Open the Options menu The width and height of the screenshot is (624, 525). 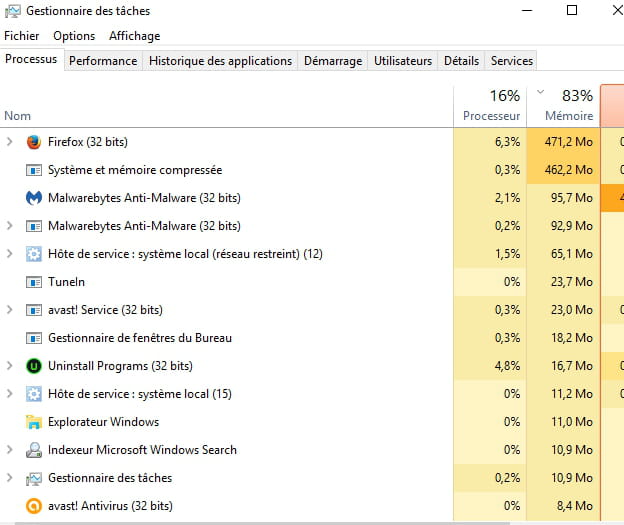(74, 36)
